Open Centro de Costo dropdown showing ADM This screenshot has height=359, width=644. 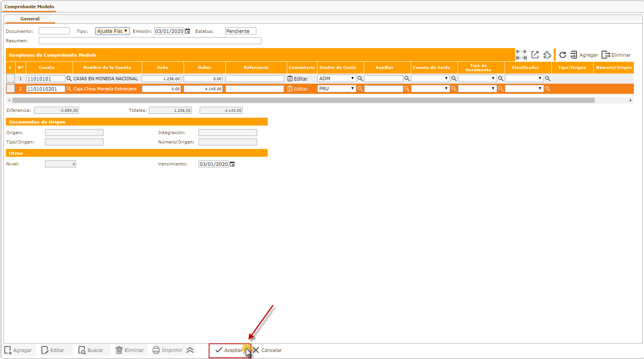[336, 79]
